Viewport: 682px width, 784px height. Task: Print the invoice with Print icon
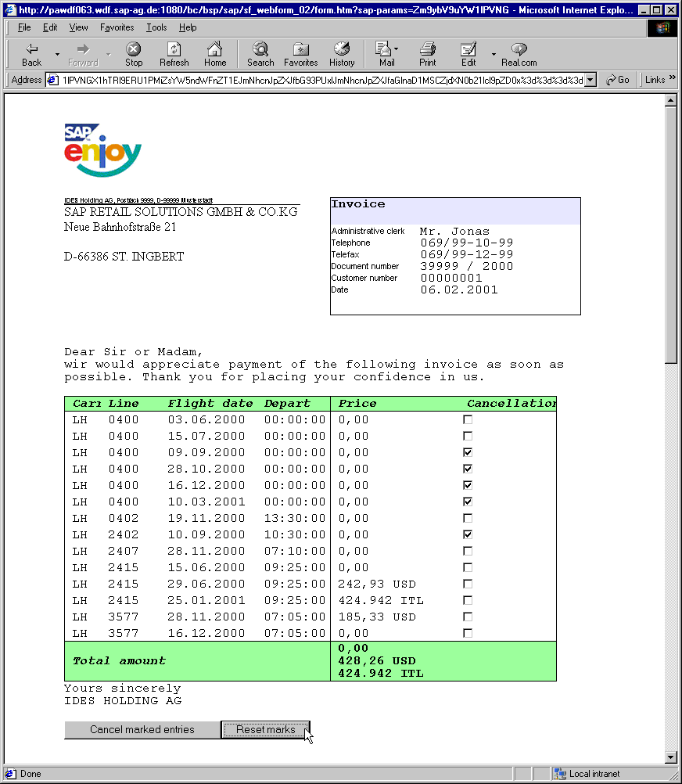pos(427,49)
